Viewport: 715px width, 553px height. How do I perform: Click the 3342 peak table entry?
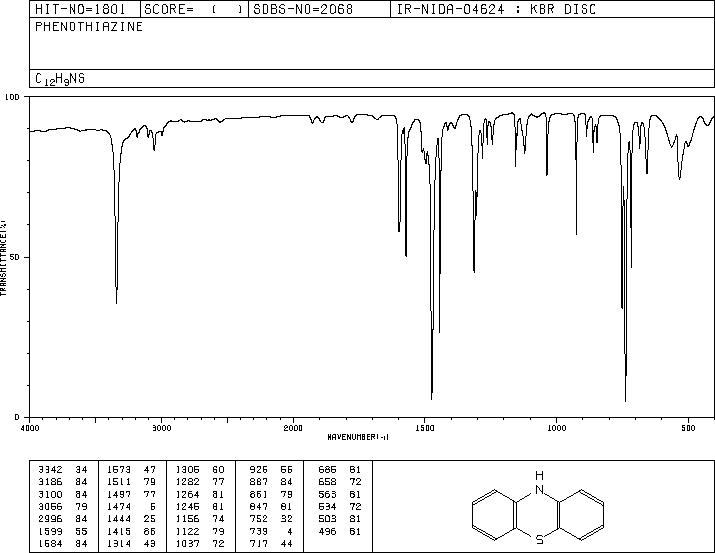point(62,470)
